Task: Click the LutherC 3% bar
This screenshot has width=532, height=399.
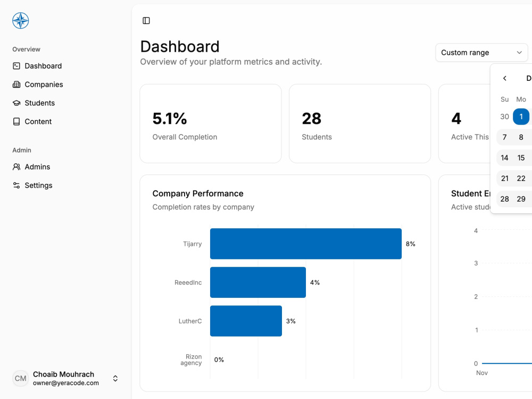Action: click(x=246, y=321)
